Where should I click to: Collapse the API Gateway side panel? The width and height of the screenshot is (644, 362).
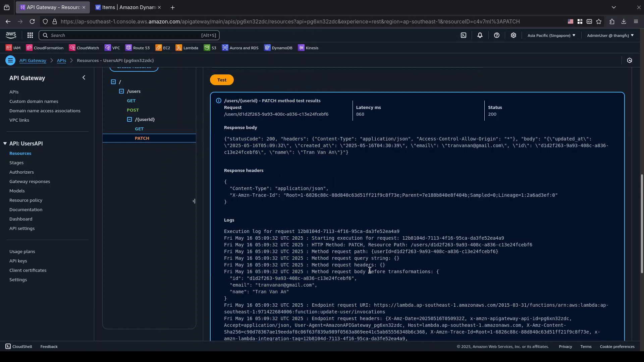(84, 78)
